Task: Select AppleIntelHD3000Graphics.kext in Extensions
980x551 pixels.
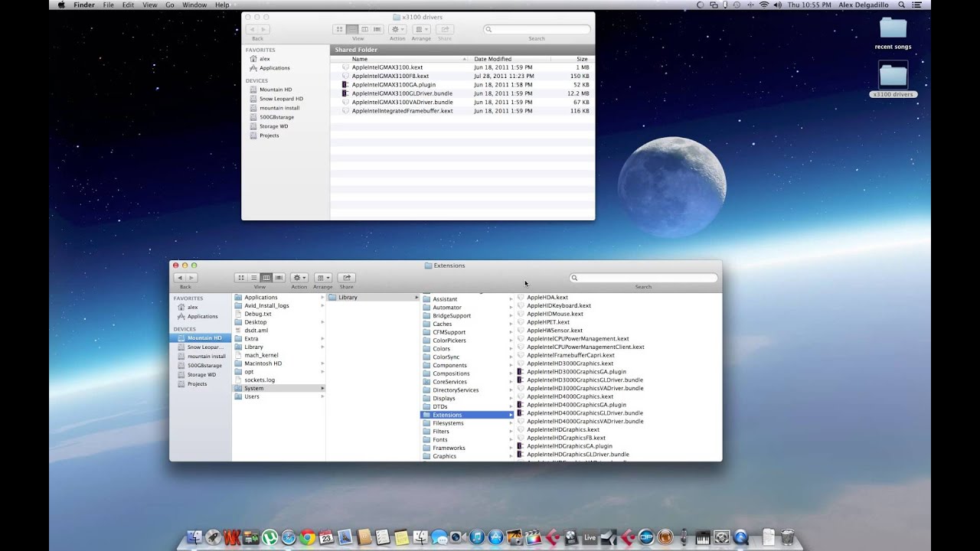Action: pos(570,364)
